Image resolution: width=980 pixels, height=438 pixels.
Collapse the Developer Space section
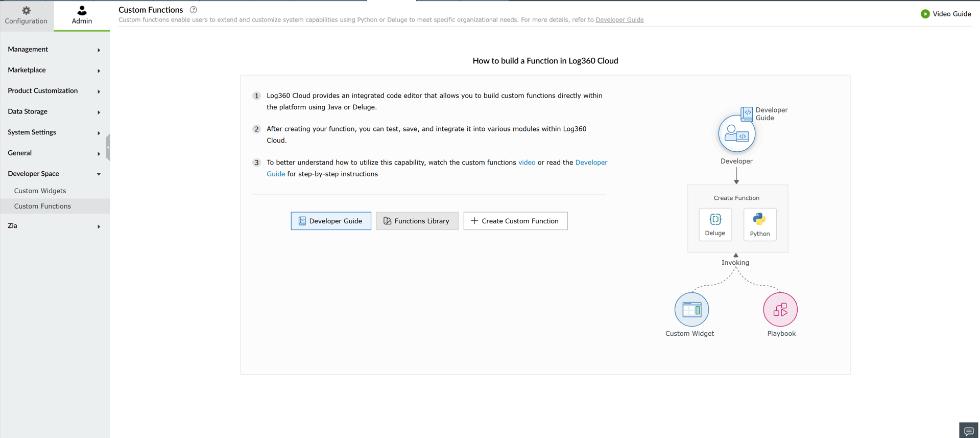click(x=55, y=174)
